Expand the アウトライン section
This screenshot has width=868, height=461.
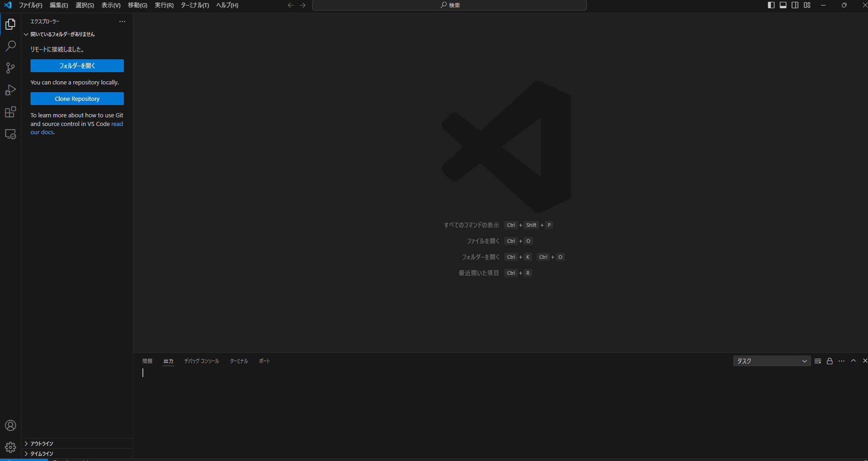point(77,444)
